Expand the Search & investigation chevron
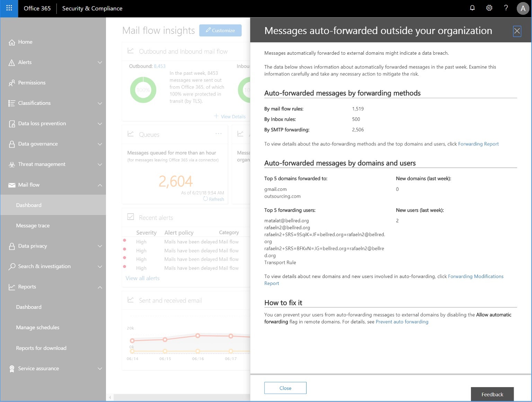Screen dimensions: 532x402 point(100,267)
